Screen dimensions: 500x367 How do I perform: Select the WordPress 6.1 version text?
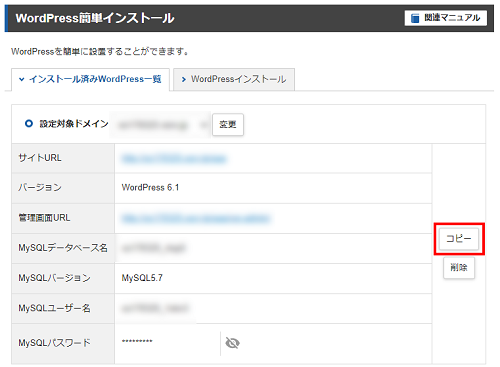(150, 188)
